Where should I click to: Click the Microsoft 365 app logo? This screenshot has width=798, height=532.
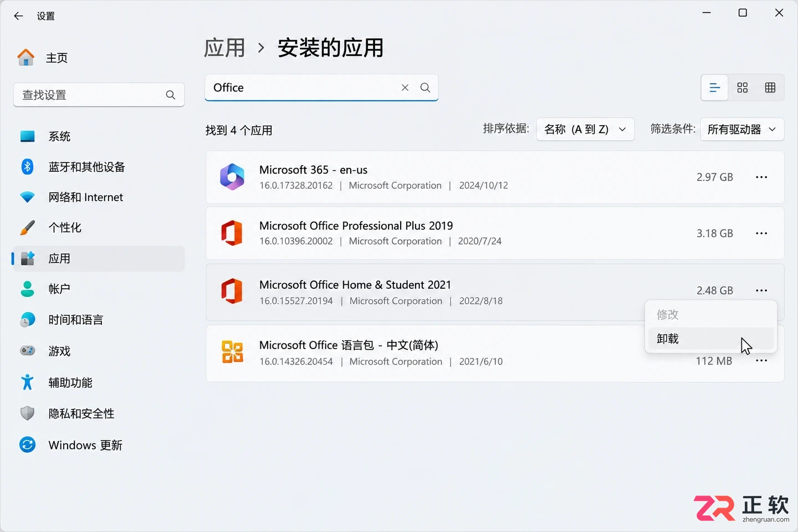click(232, 177)
